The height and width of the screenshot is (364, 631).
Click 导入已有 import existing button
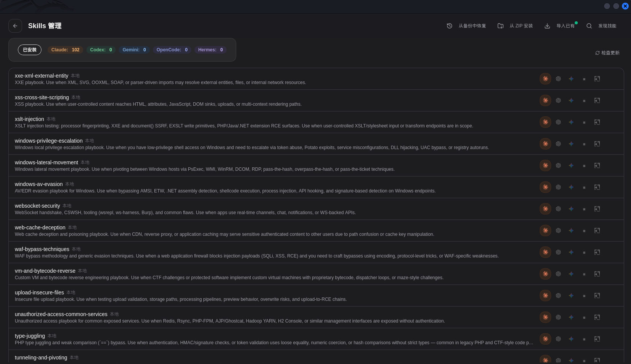[561, 26]
